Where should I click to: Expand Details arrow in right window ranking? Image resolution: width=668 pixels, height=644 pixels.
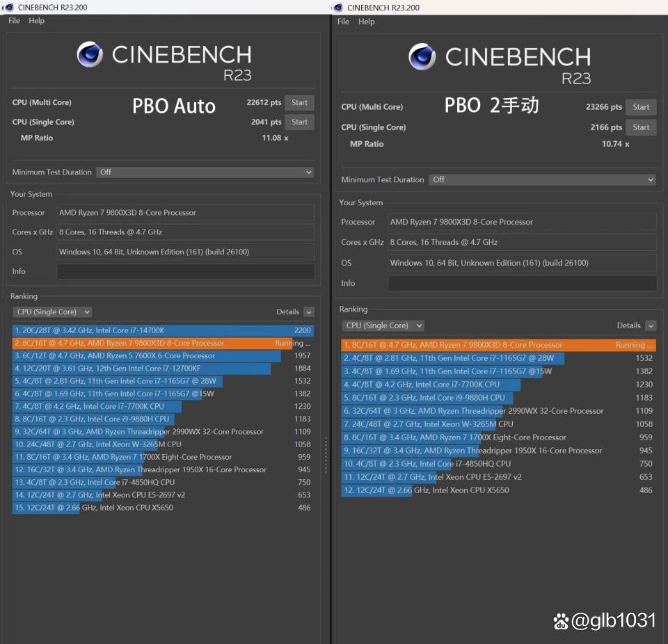point(651,326)
